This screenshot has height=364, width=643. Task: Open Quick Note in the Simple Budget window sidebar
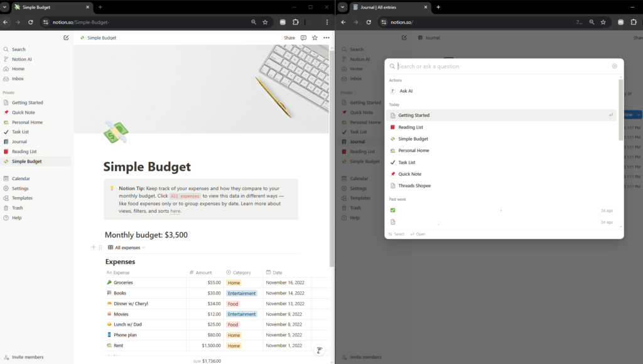tap(23, 112)
